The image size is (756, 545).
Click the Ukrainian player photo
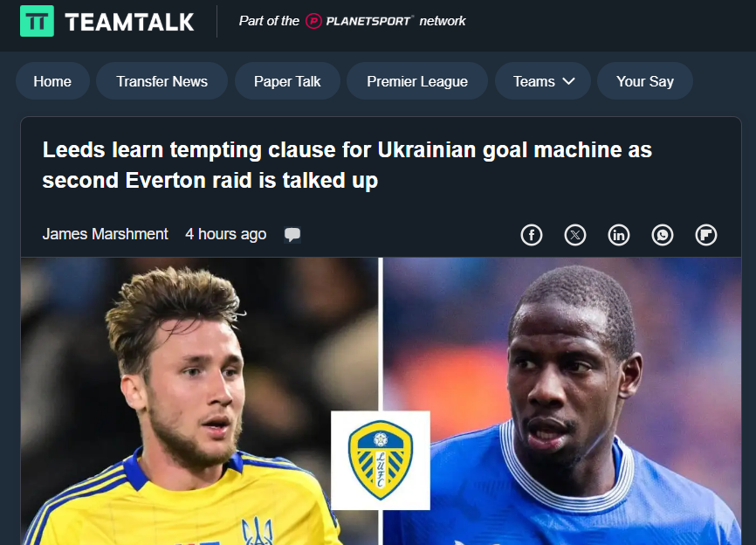(x=199, y=401)
